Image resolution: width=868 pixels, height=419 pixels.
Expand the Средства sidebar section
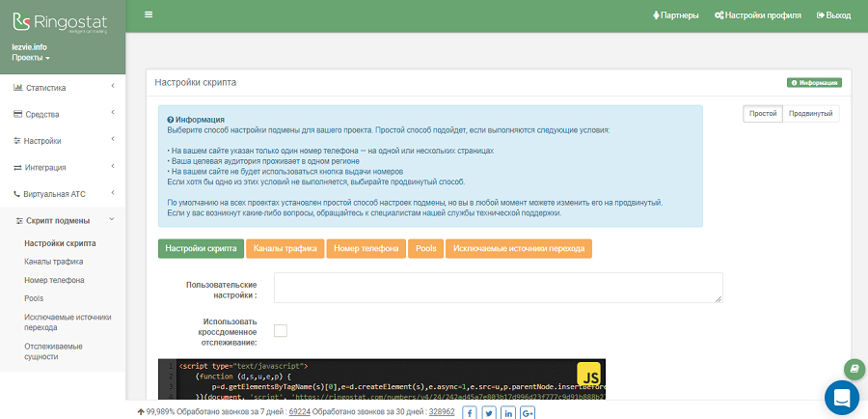(63, 114)
